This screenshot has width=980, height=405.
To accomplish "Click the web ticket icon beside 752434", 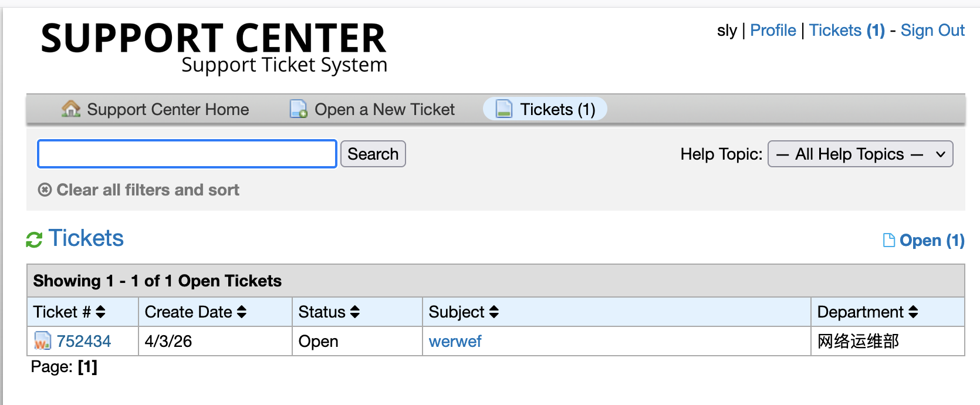I will coord(42,341).
